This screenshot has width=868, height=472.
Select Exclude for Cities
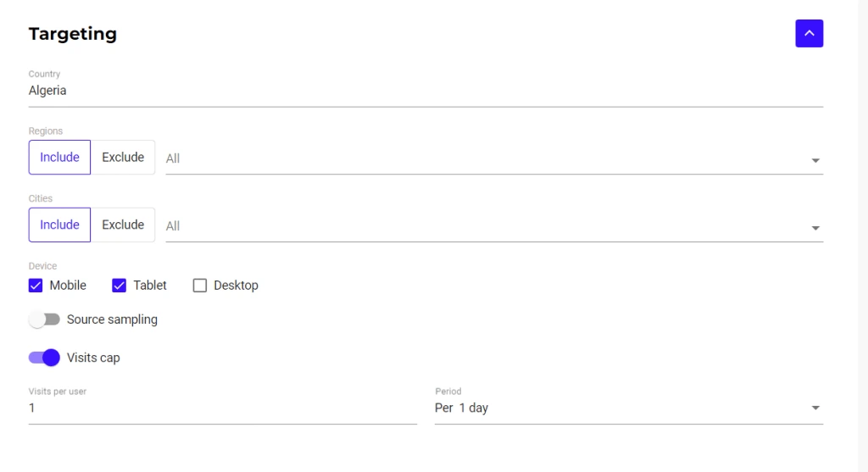pyautogui.click(x=123, y=225)
